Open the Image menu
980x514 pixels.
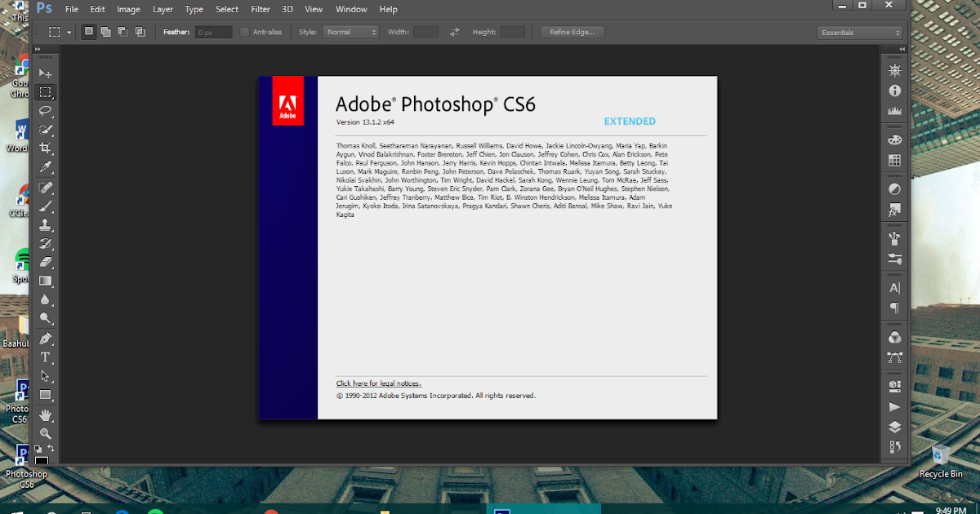pyautogui.click(x=128, y=9)
